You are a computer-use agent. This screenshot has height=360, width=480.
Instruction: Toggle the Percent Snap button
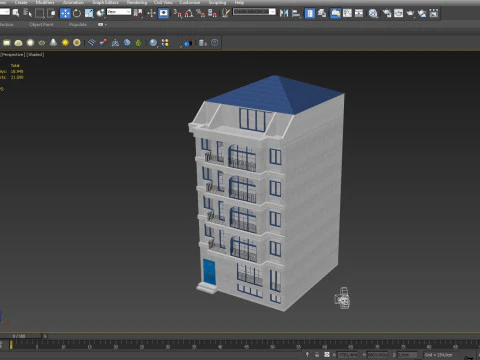(x=201, y=13)
